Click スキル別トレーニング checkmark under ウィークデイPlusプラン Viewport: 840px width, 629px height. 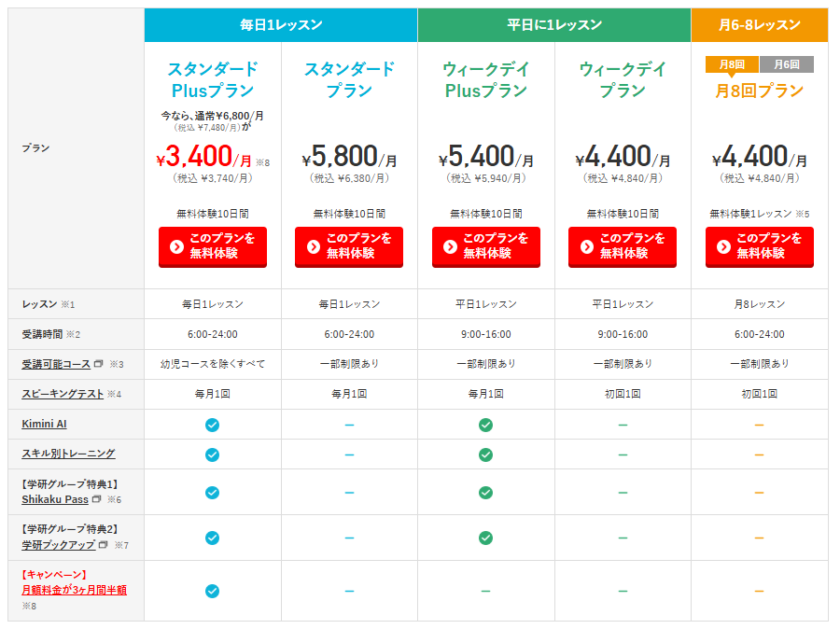(x=485, y=454)
